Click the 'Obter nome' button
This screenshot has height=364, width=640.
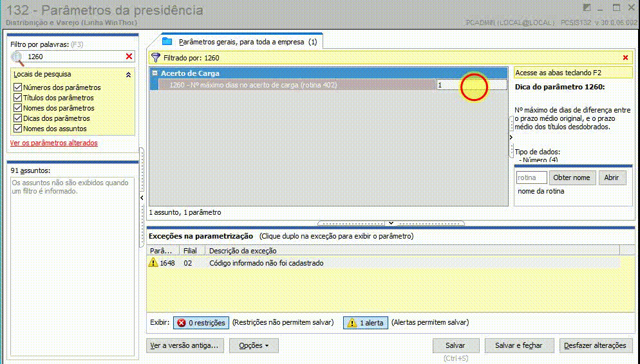(572, 177)
